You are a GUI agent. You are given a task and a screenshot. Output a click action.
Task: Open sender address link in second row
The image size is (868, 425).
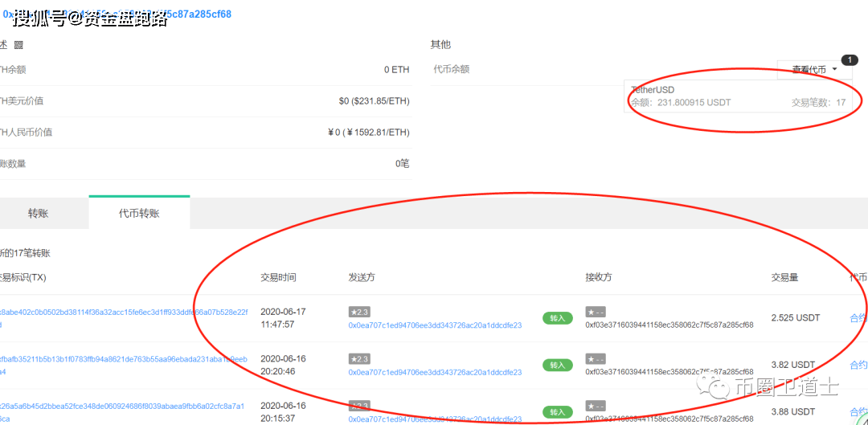tap(435, 373)
